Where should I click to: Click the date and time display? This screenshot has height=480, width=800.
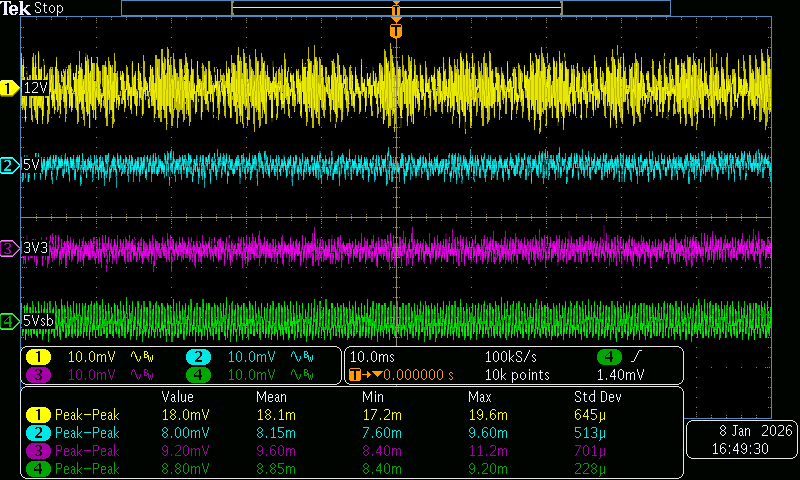(742, 442)
